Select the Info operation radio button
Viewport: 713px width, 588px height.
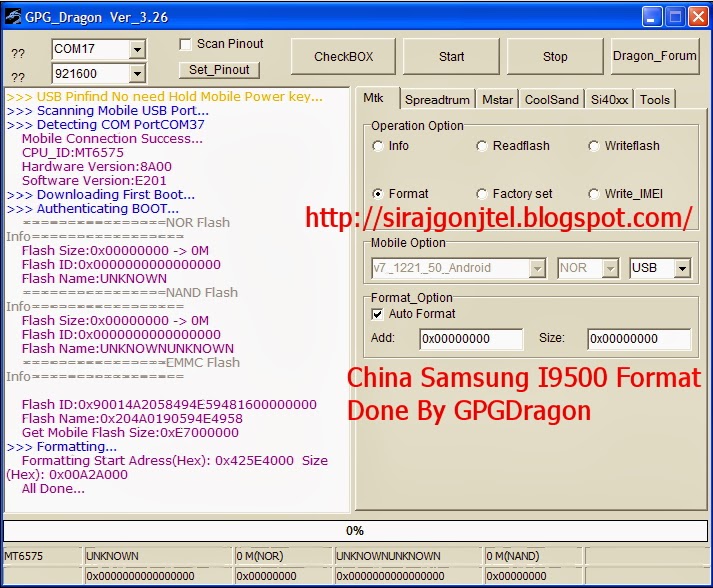[377, 146]
